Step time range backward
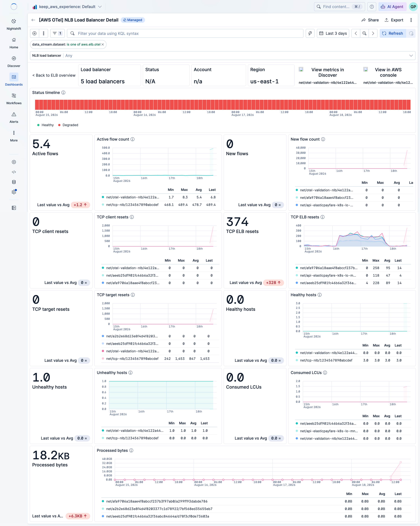Viewport: 420px width, 526px height. point(356,33)
